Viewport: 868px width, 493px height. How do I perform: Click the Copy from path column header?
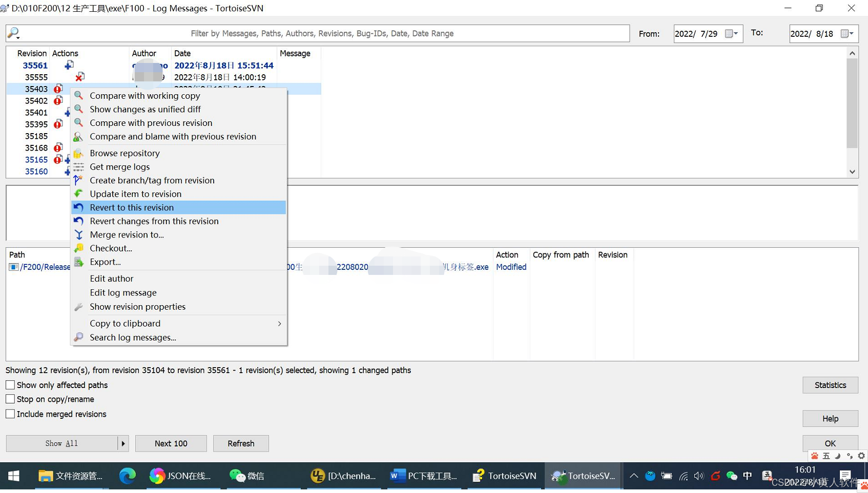pos(561,254)
